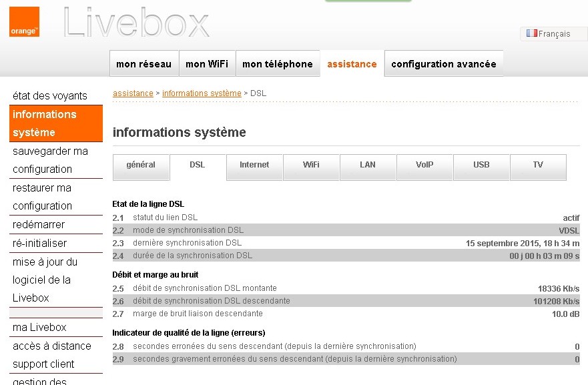Switch to the Internet tab

click(x=254, y=165)
